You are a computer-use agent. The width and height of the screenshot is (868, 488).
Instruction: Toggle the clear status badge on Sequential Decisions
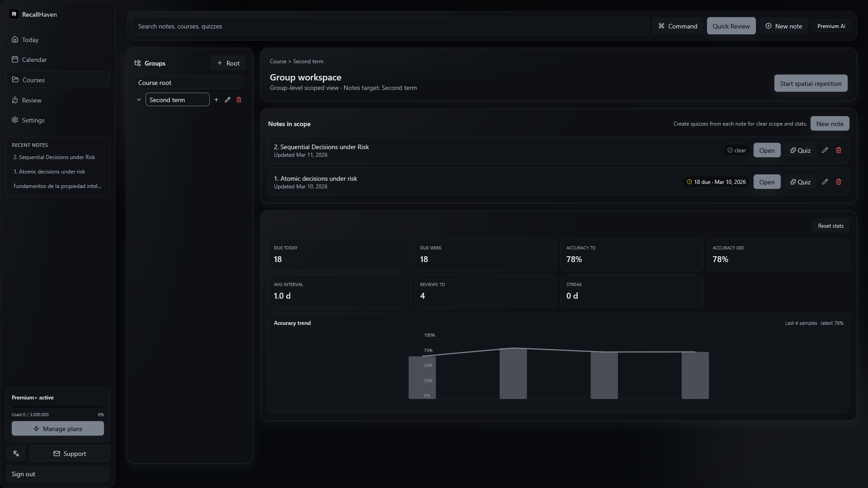coord(736,150)
